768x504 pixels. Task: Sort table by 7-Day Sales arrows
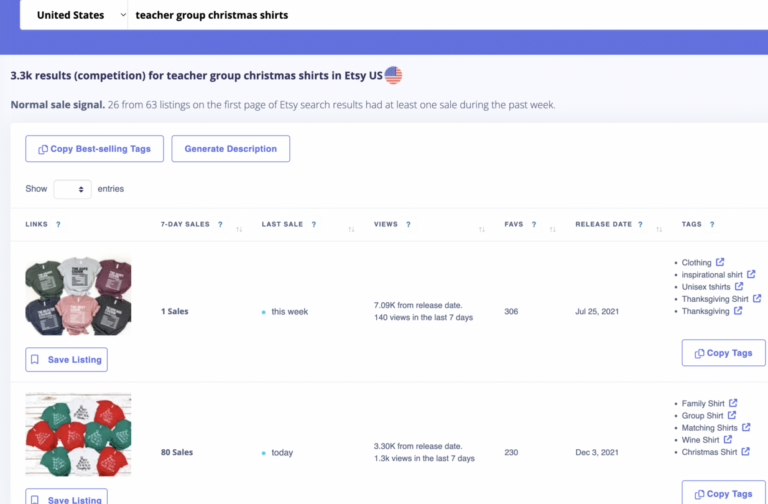click(x=239, y=229)
